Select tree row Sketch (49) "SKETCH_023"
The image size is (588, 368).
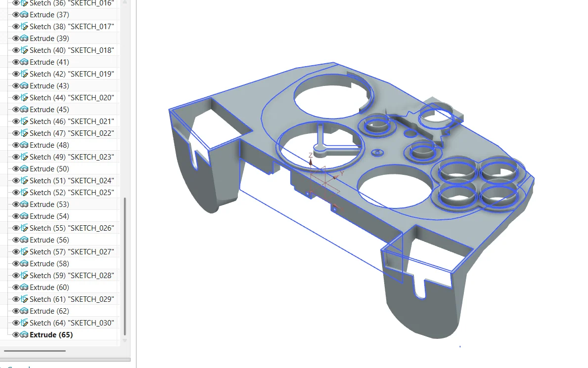tap(72, 157)
